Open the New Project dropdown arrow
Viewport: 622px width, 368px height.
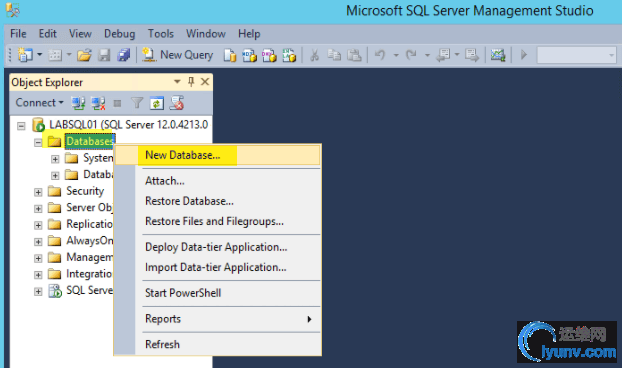(x=39, y=55)
